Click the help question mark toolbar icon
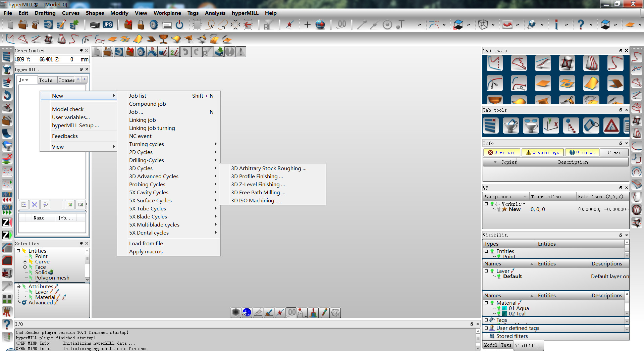 pos(581,24)
